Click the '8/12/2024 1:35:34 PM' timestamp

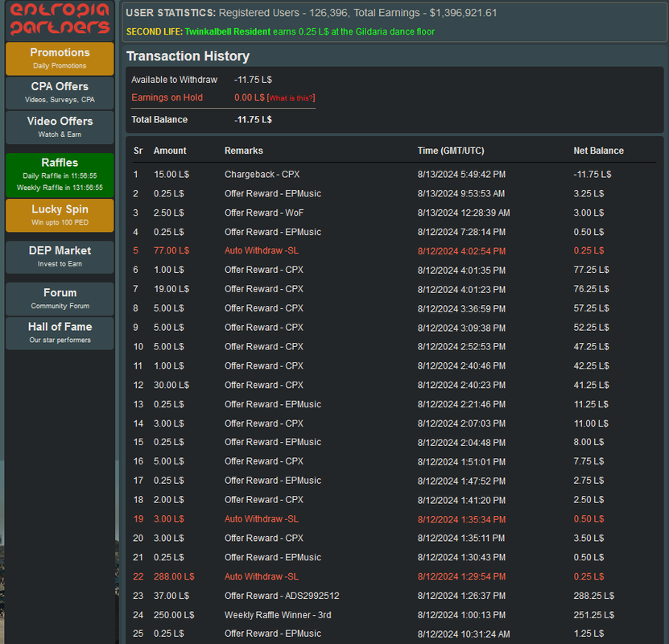pos(461,519)
